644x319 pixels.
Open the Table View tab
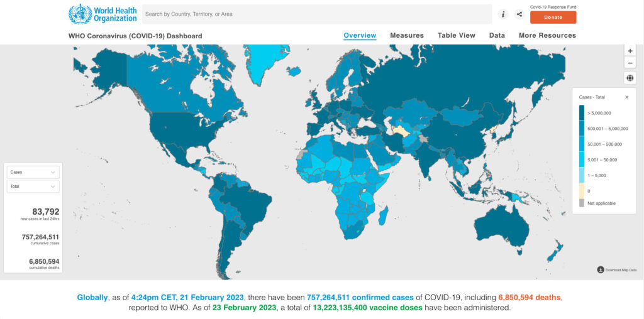(x=457, y=36)
